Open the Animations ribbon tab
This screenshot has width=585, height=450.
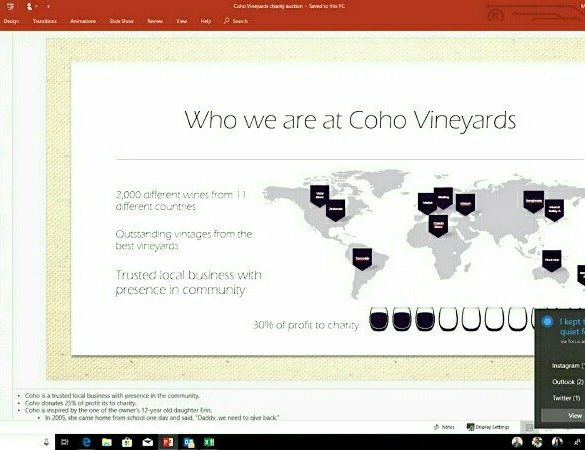click(83, 21)
